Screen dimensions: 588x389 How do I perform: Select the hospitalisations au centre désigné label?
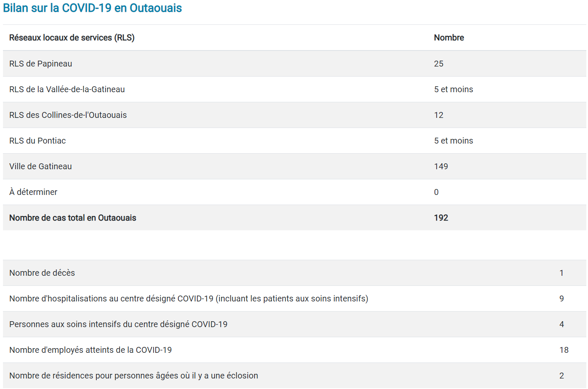(x=189, y=298)
